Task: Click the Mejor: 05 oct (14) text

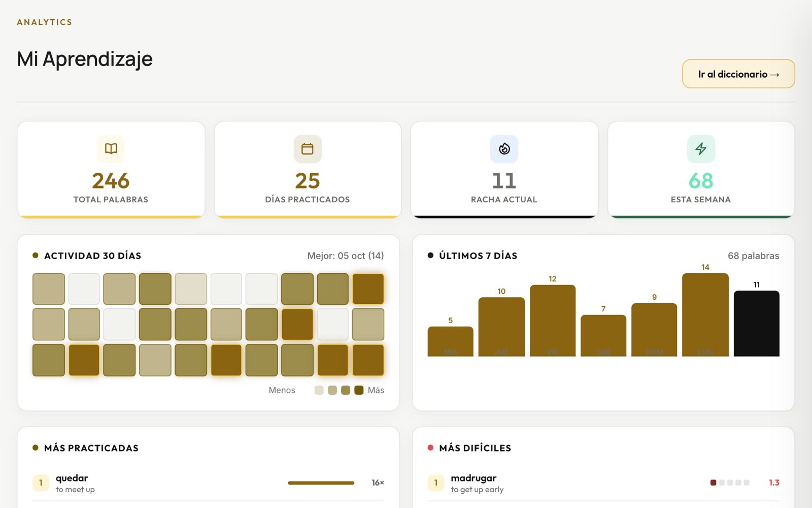Action: [x=346, y=256]
